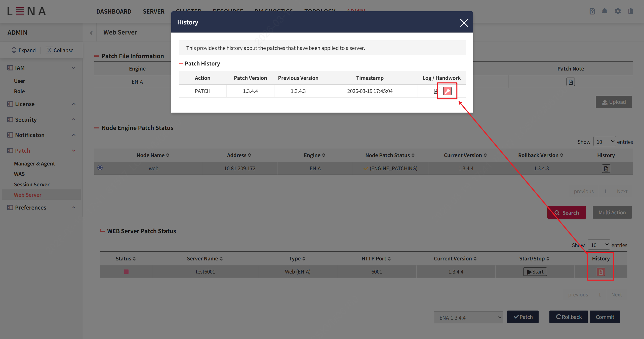Click the Upload button
644x339 pixels.
tap(614, 102)
